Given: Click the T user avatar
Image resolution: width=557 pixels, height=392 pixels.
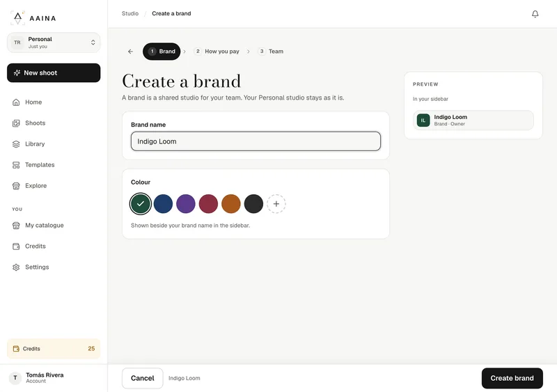Looking at the screenshot, I should (15, 378).
